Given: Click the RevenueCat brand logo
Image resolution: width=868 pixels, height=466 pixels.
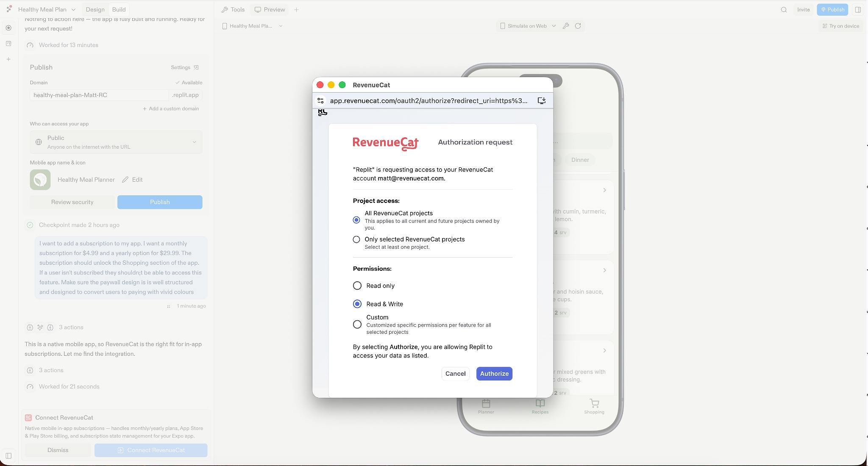Looking at the screenshot, I should point(385,143).
